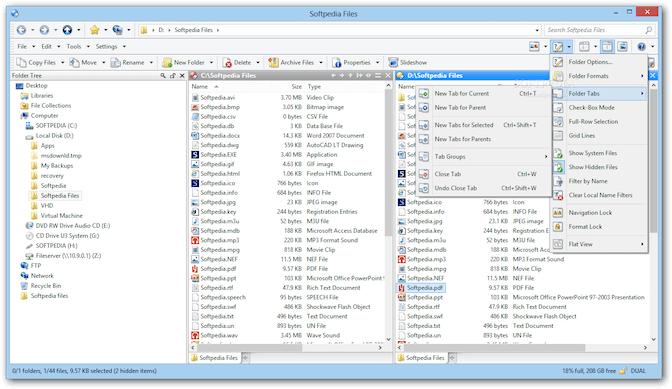Viewport: 672px width, 389px height.
Task: Click the Softpedia Files tab in the right pane
Action: [421, 358]
